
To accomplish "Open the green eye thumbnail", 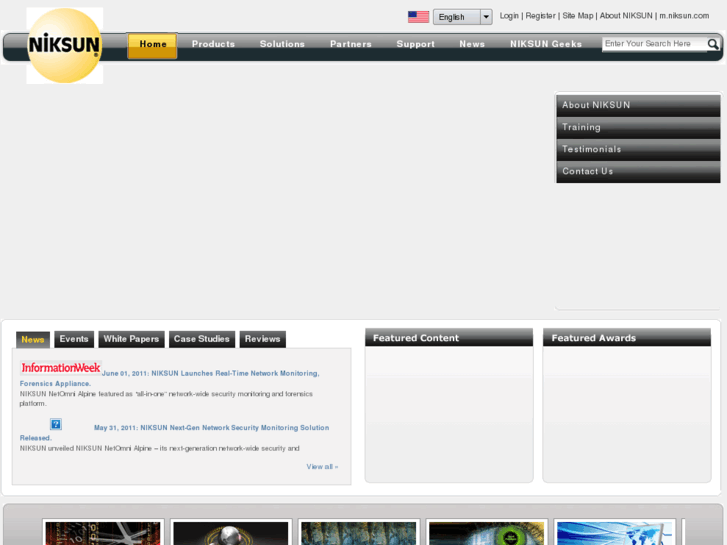I will click(x=487, y=533).
